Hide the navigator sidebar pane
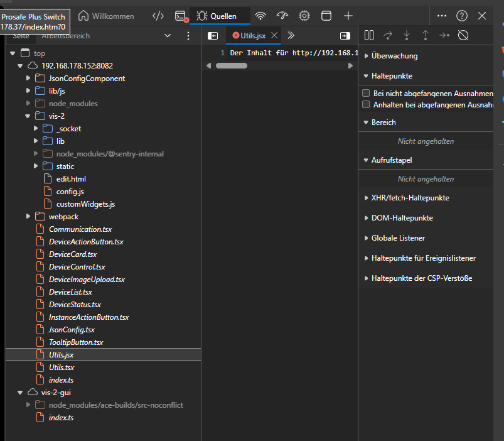Screen dimensions: 504x441 pos(213,36)
